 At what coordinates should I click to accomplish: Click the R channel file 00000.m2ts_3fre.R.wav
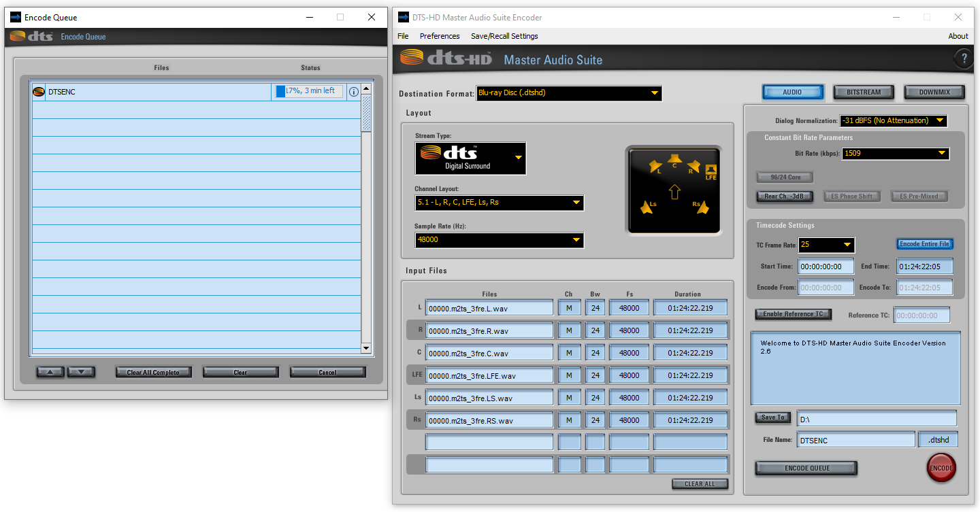[x=489, y=330]
